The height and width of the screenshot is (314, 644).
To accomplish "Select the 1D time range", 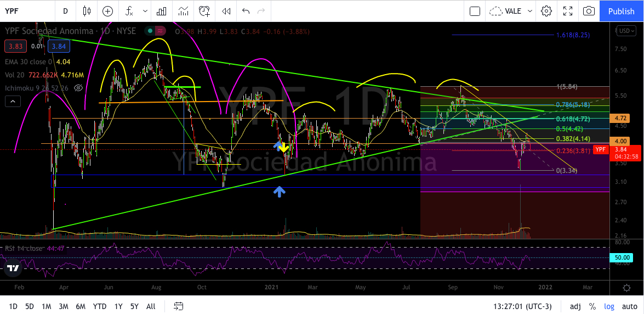I will click(x=13, y=306).
